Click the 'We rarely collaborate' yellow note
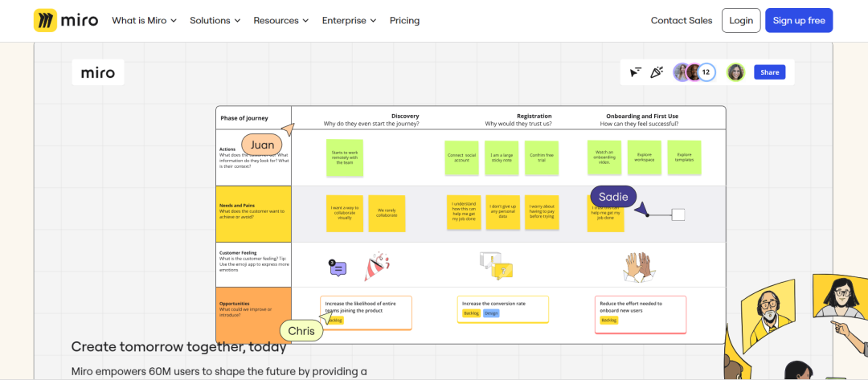868x384 pixels. [x=387, y=213]
